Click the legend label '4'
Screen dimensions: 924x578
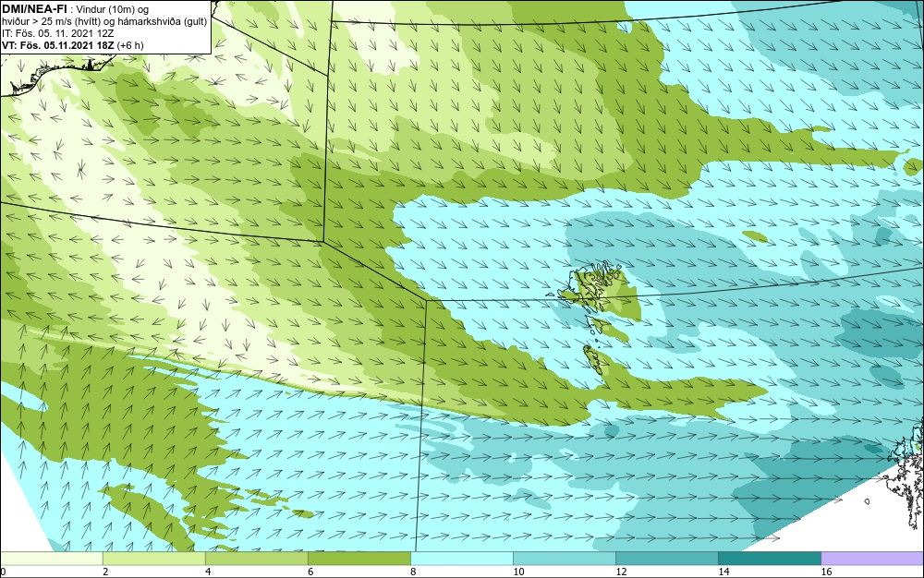(x=208, y=572)
